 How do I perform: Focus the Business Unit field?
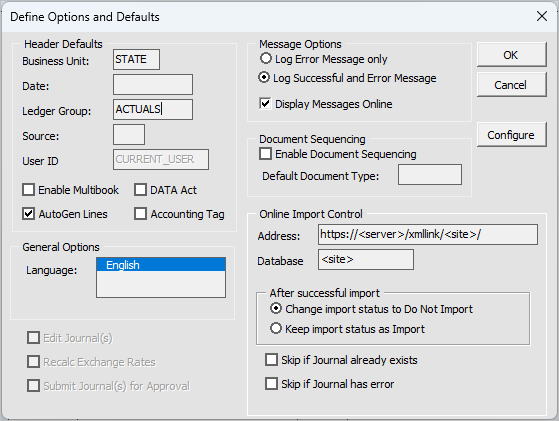(x=136, y=59)
